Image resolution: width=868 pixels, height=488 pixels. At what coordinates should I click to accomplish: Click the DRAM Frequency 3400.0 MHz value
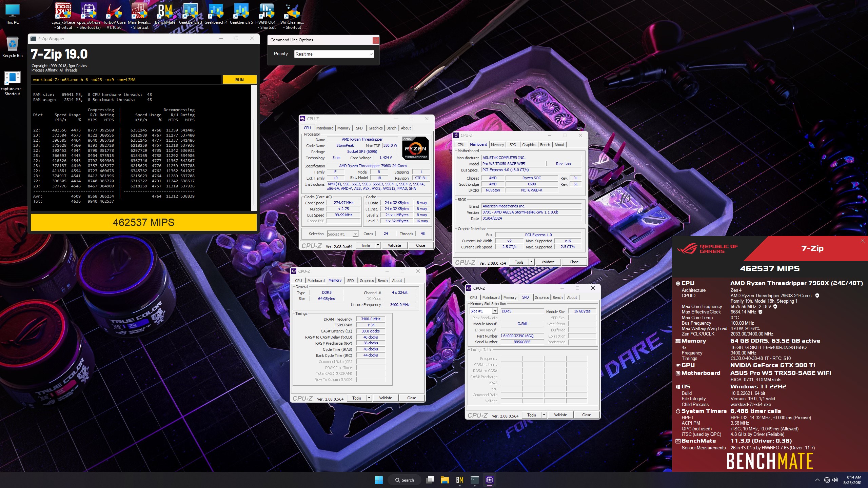pyautogui.click(x=371, y=319)
